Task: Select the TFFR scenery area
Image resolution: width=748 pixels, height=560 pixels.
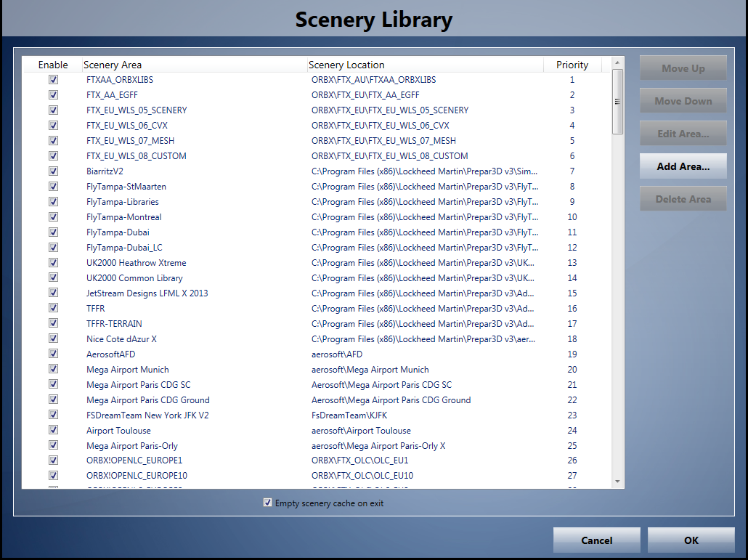Action: (x=95, y=309)
